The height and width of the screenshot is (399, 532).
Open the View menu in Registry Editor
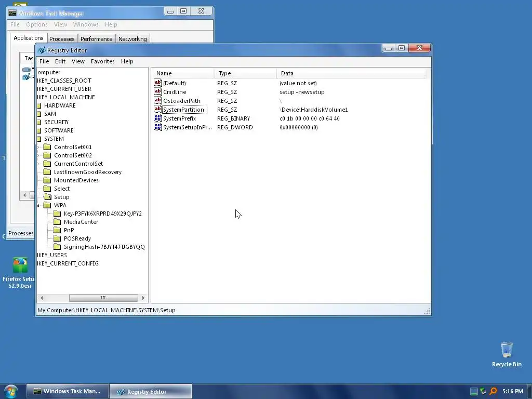pos(78,61)
